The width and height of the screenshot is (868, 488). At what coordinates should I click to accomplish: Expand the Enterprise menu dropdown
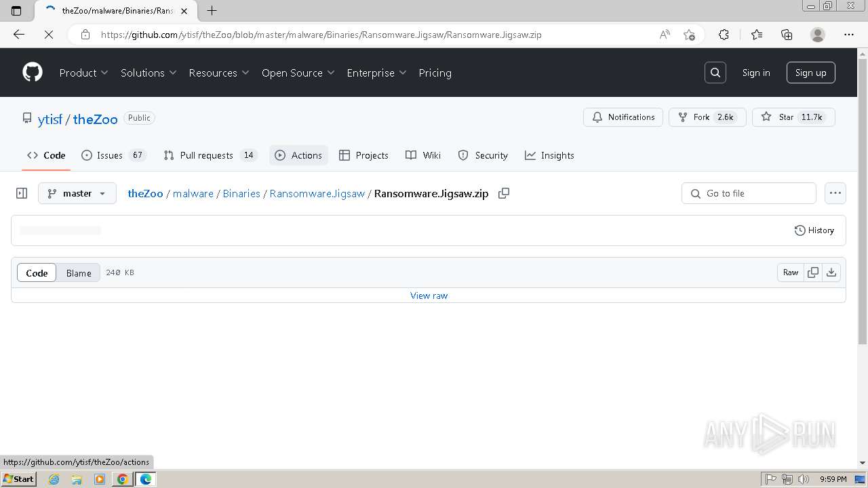(x=376, y=73)
